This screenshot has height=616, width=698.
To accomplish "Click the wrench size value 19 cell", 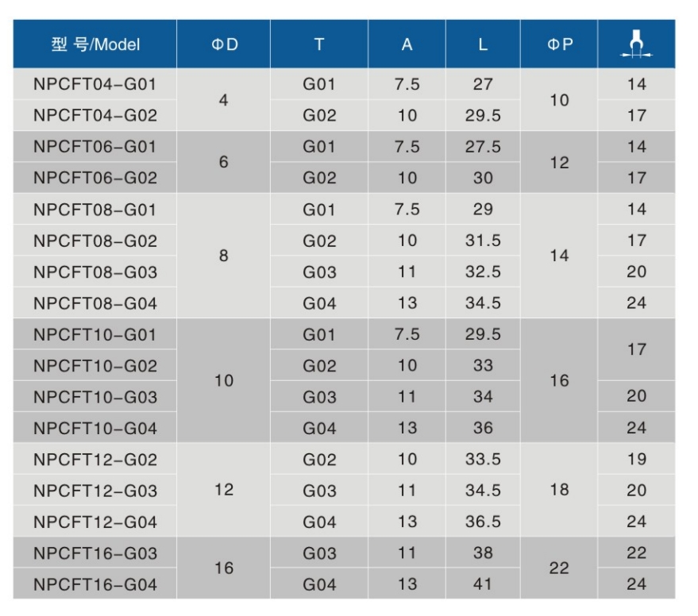I will coord(636,459).
